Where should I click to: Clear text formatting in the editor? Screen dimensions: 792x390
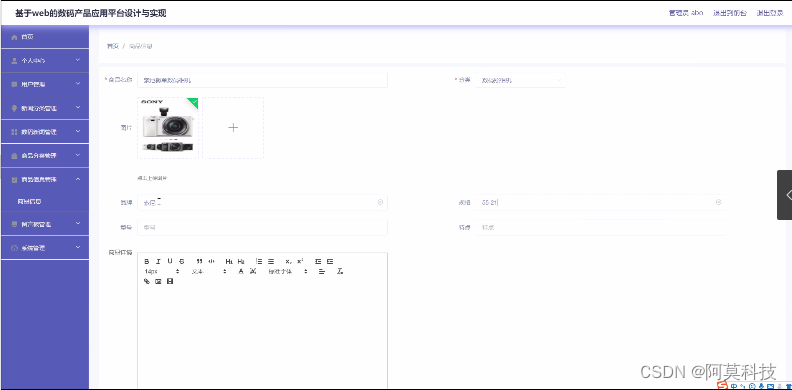(x=340, y=271)
